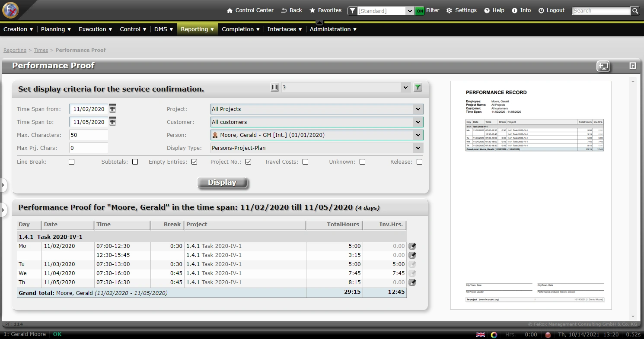
Task: Open the Reporting menu
Action: click(x=197, y=29)
